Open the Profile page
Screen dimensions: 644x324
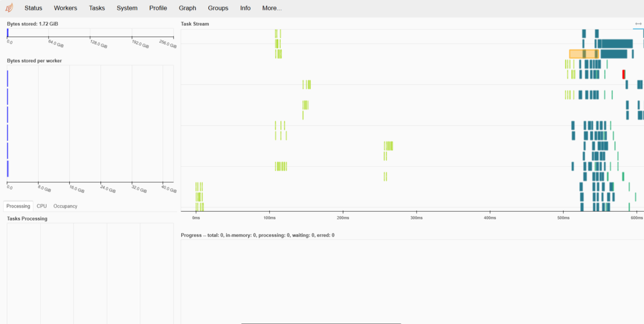[x=158, y=8]
